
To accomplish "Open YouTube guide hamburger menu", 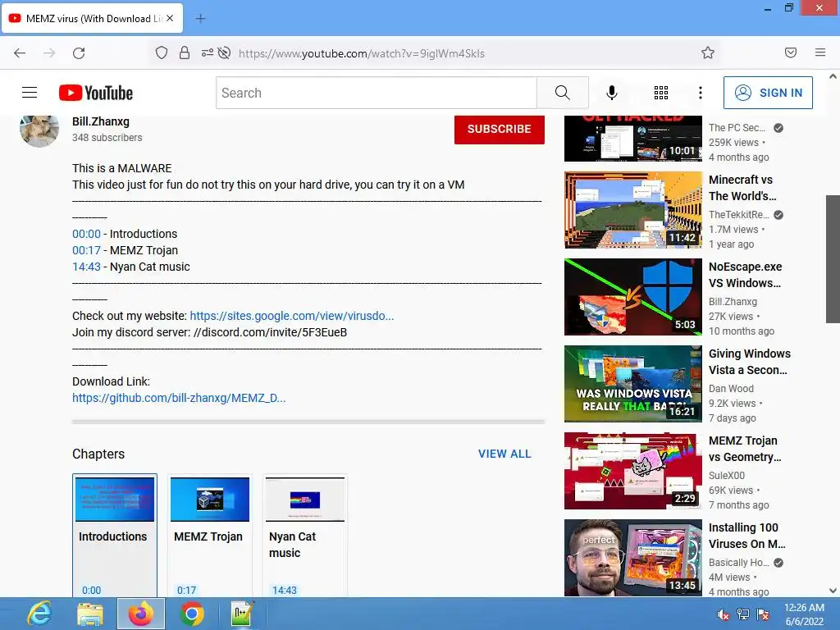I will click(x=30, y=93).
